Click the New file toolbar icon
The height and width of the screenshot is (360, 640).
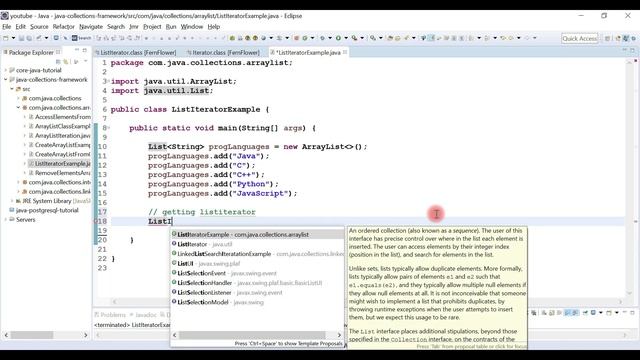pos(6,38)
